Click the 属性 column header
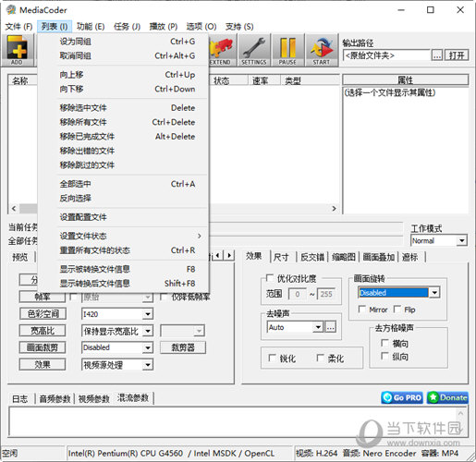476x462 pixels. point(406,80)
